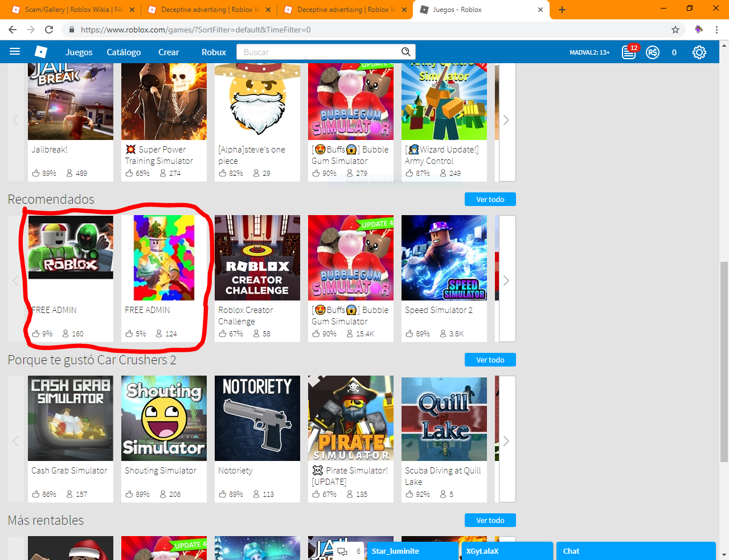
Task: Open the Catálogo menu item
Action: click(x=124, y=52)
